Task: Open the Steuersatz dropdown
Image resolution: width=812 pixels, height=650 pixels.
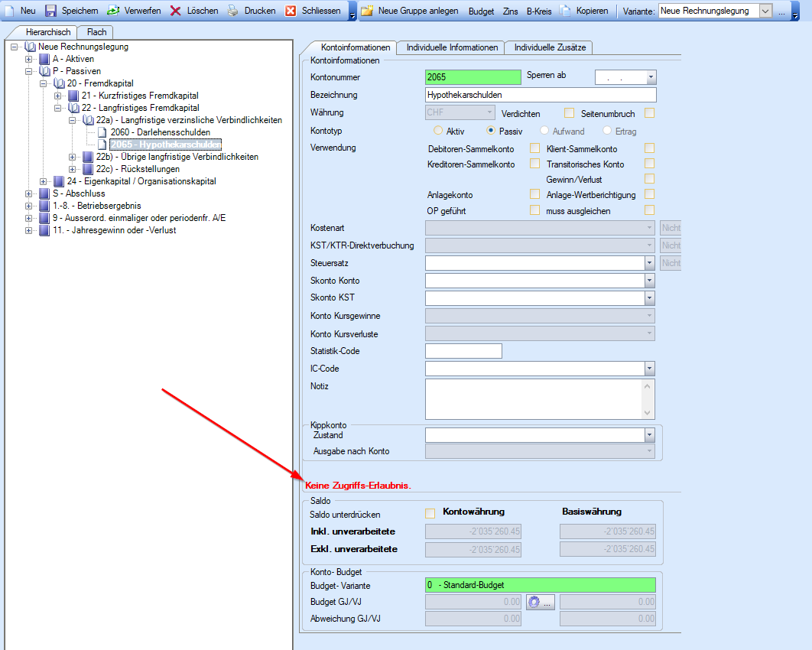Action: (649, 263)
